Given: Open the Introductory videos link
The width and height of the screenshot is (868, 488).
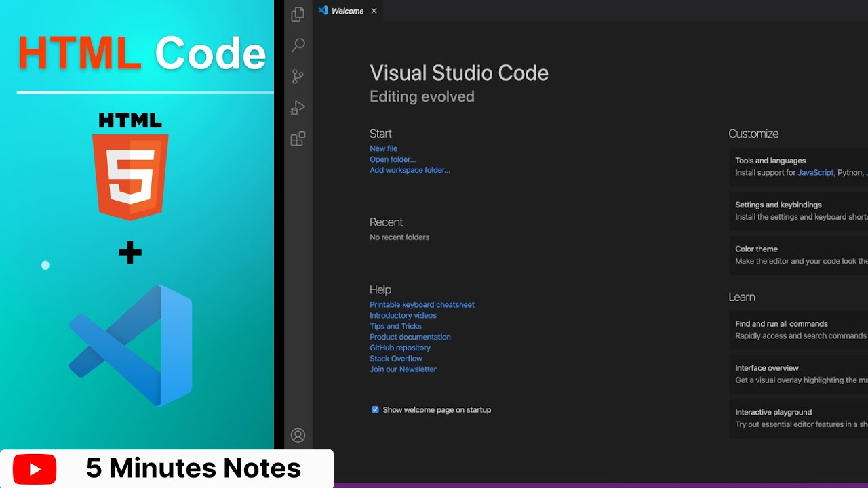Looking at the screenshot, I should [x=403, y=315].
